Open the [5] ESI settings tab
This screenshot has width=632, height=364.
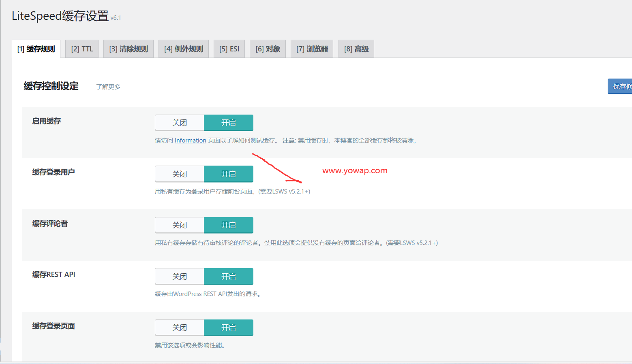[229, 49]
